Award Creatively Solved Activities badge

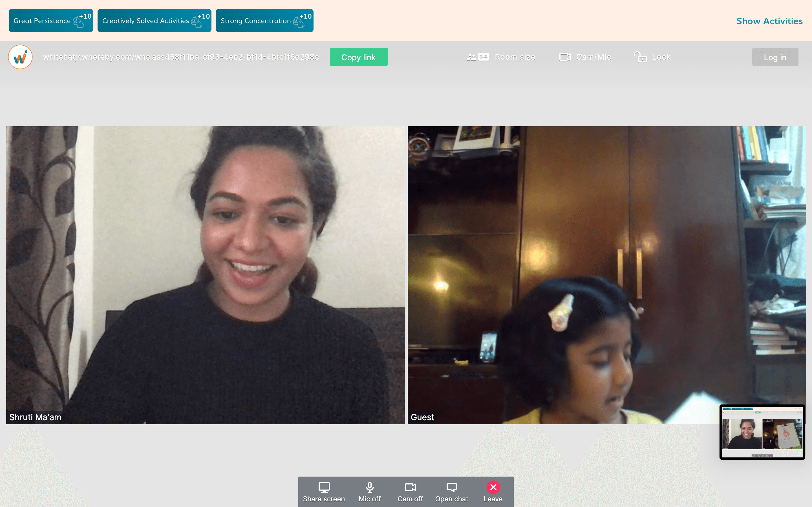coord(154,21)
